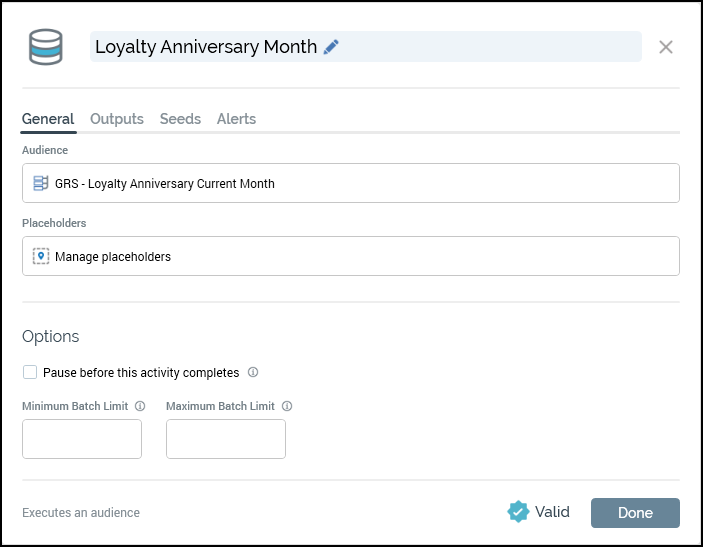Open the Audience selection field
Image resolution: width=703 pixels, height=547 pixels.
pos(351,183)
